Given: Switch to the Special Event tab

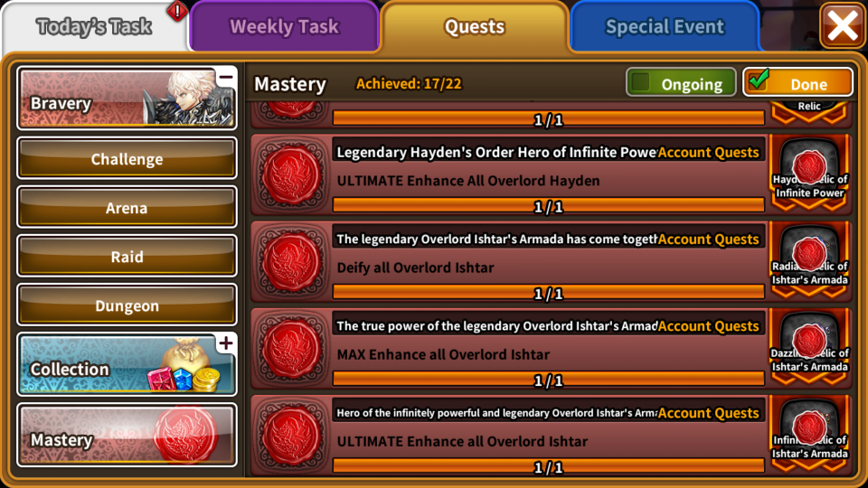Looking at the screenshot, I should pos(665,26).
